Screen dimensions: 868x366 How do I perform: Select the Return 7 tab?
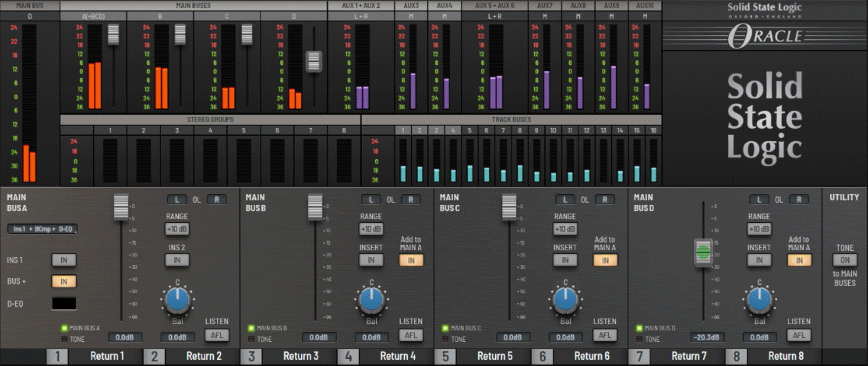coord(689,356)
